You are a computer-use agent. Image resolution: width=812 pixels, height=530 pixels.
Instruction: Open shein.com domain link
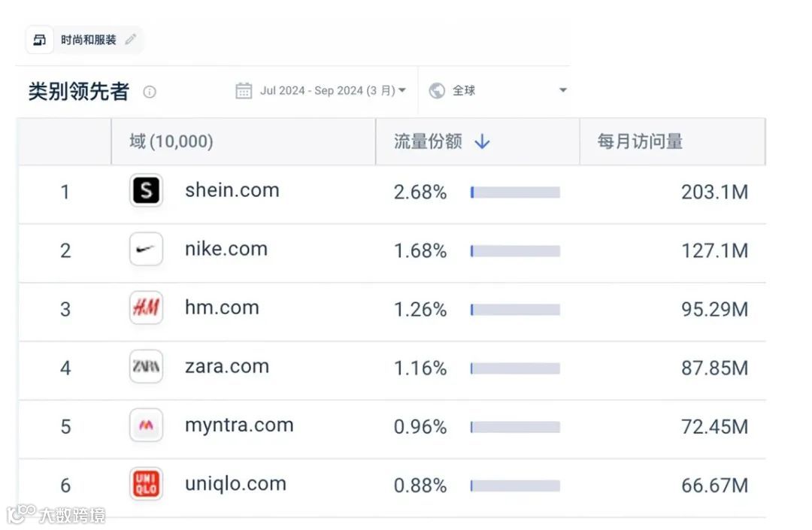pos(232,191)
